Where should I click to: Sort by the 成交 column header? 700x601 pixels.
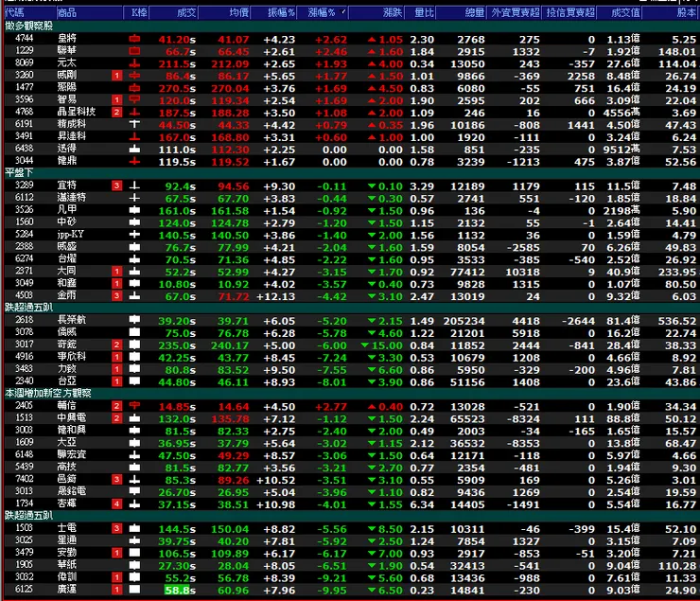[x=173, y=13]
